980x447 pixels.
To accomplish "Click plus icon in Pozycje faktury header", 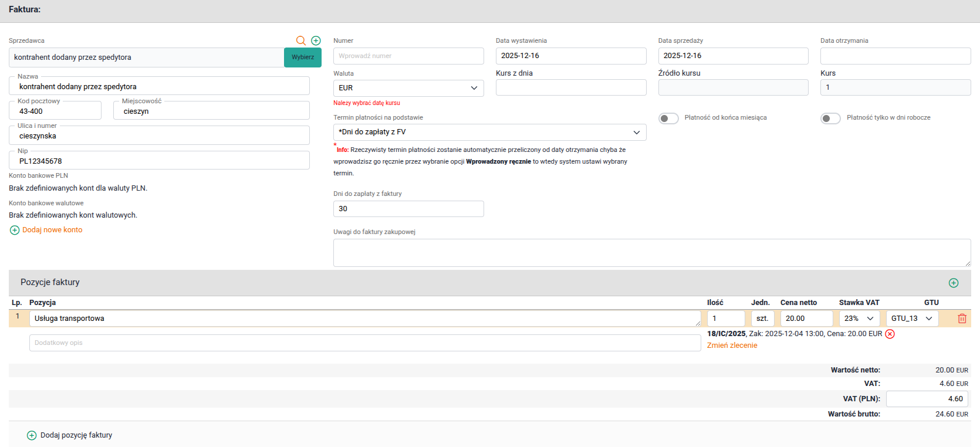I will click(954, 283).
